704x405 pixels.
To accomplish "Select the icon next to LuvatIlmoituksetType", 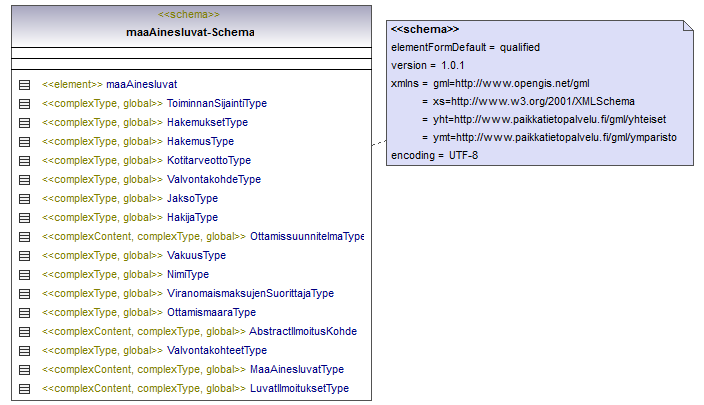I will point(25,389).
